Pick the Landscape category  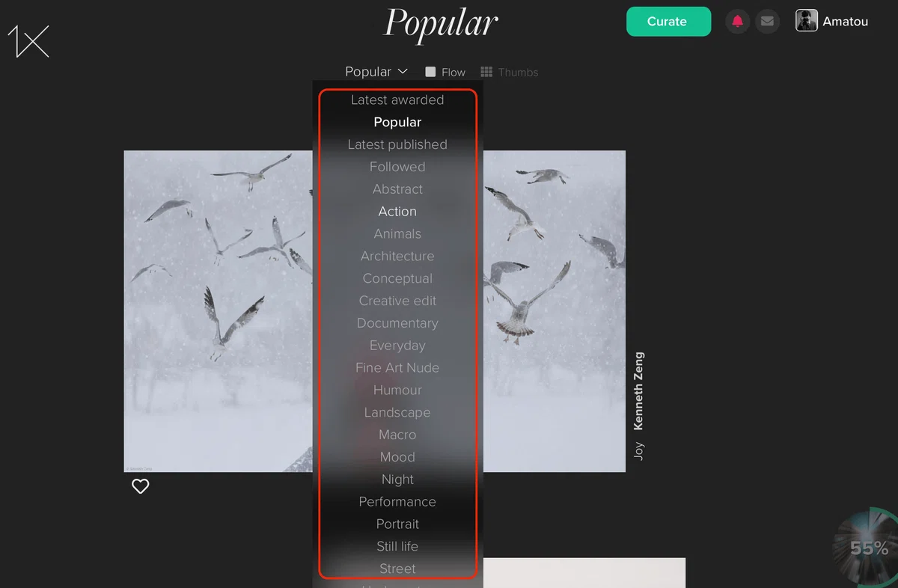pos(397,412)
